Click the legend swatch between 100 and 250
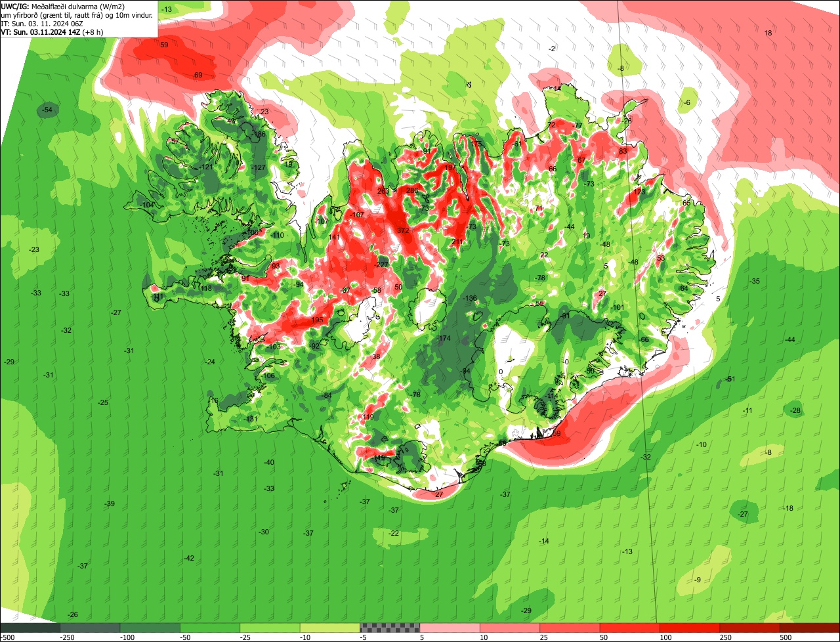Screen dimensions: 840x642 coord(690,628)
